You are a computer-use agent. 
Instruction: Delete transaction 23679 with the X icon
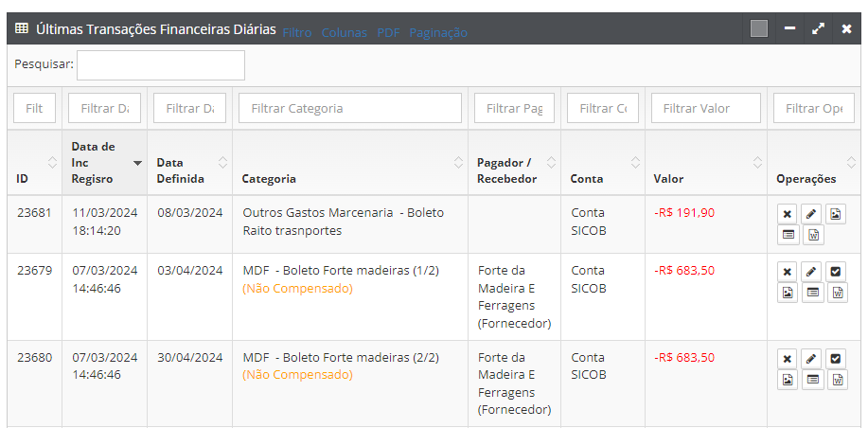[x=787, y=272]
